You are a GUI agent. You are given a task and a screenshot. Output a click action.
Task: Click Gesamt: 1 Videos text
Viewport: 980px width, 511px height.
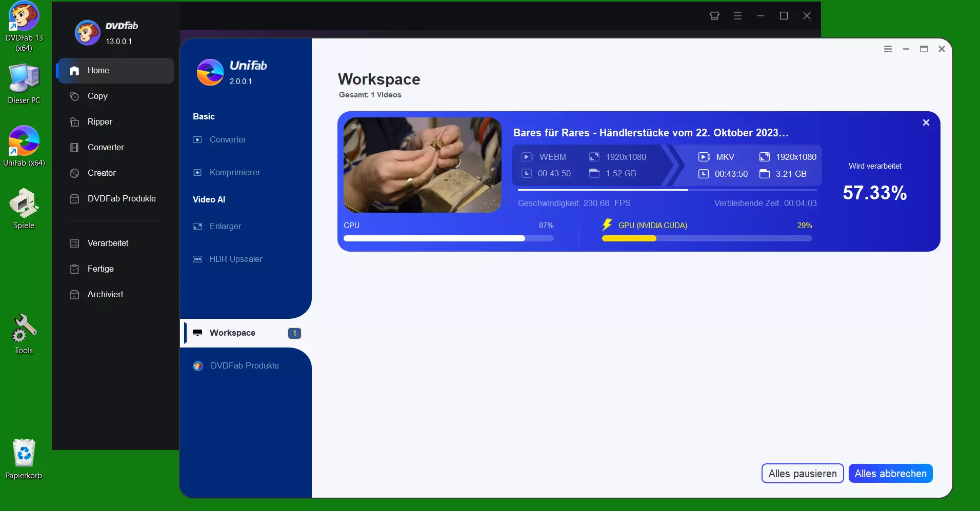coord(370,95)
